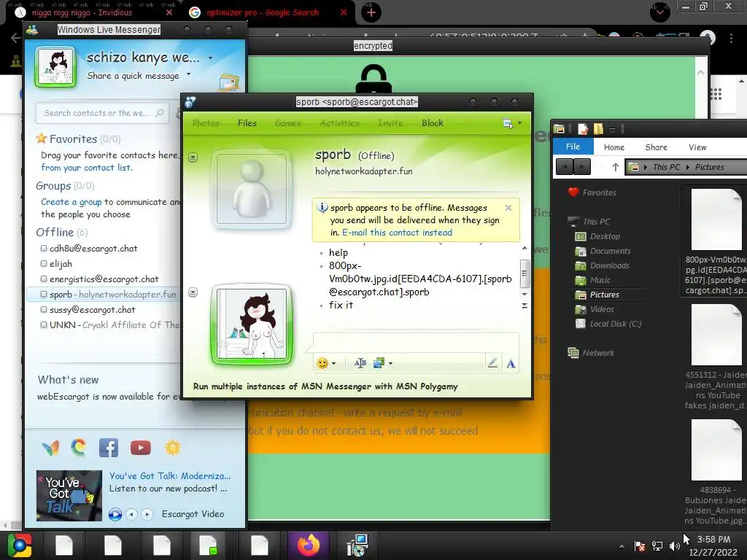The height and width of the screenshot is (560, 747).
Task: Open the display name dropdown arrow in Messenger
Action: [x=210, y=58]
